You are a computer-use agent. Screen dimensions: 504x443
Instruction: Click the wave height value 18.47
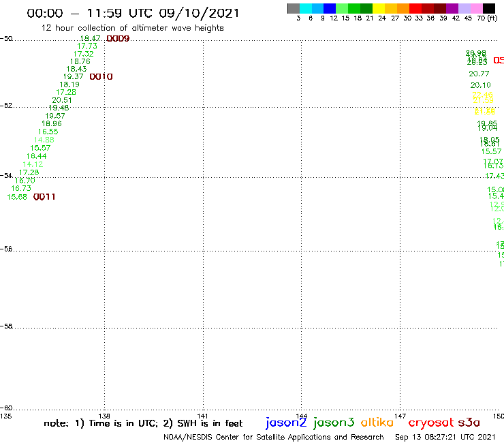click(90, 39)
